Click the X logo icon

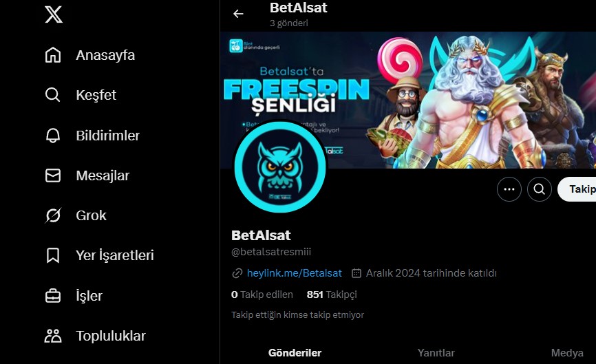54,14
